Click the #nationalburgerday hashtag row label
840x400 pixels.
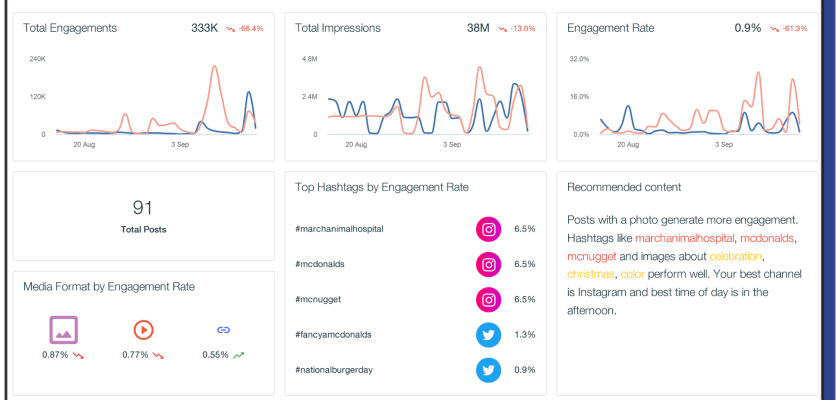(x=334, y=371)
